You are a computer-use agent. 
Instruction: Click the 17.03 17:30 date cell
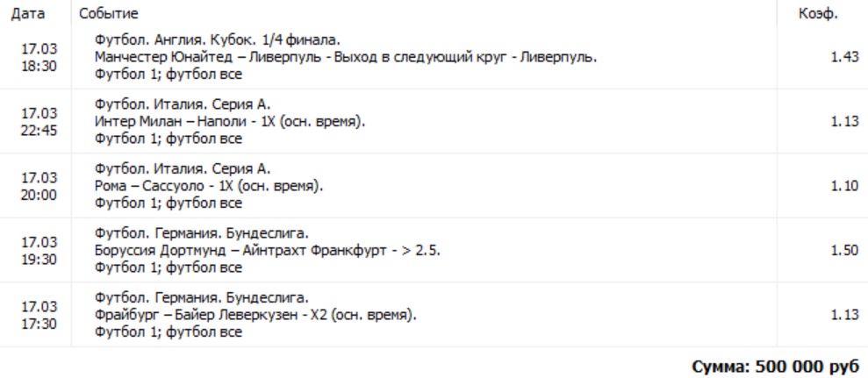[x=39, y=316]
